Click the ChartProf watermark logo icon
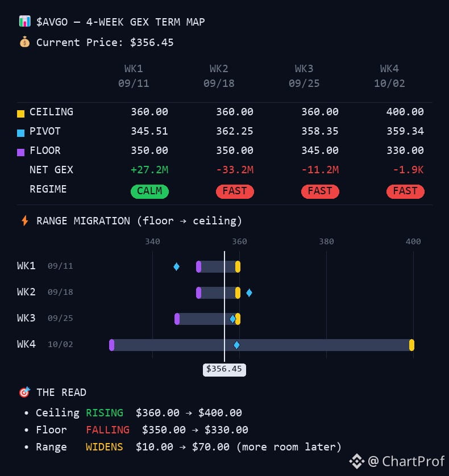This screenshot has width=449, height=476. (357, 461)
